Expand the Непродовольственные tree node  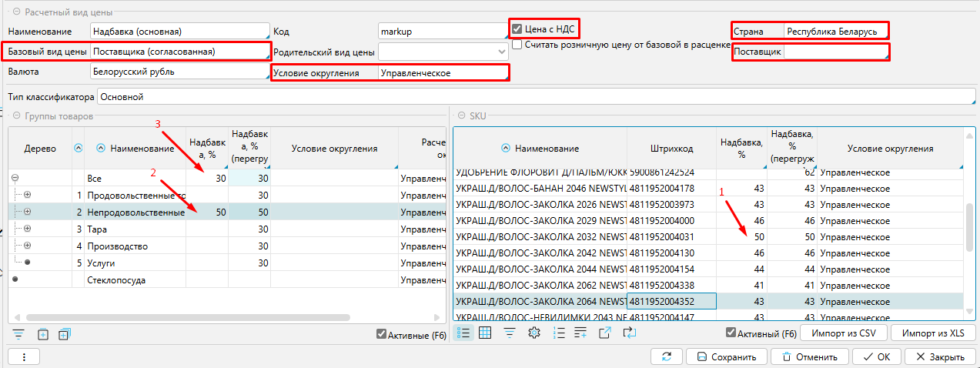(28, 212)
